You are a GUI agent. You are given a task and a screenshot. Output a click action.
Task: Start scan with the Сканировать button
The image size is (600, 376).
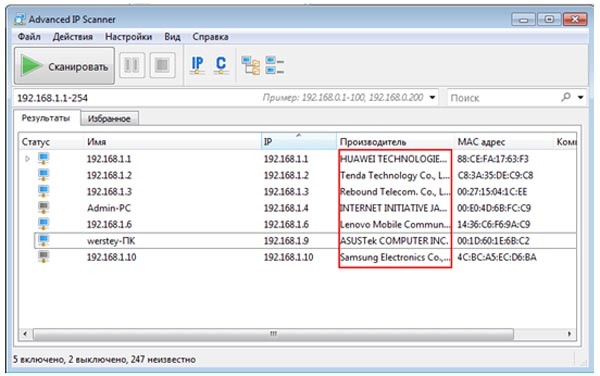tap(64, 66)
